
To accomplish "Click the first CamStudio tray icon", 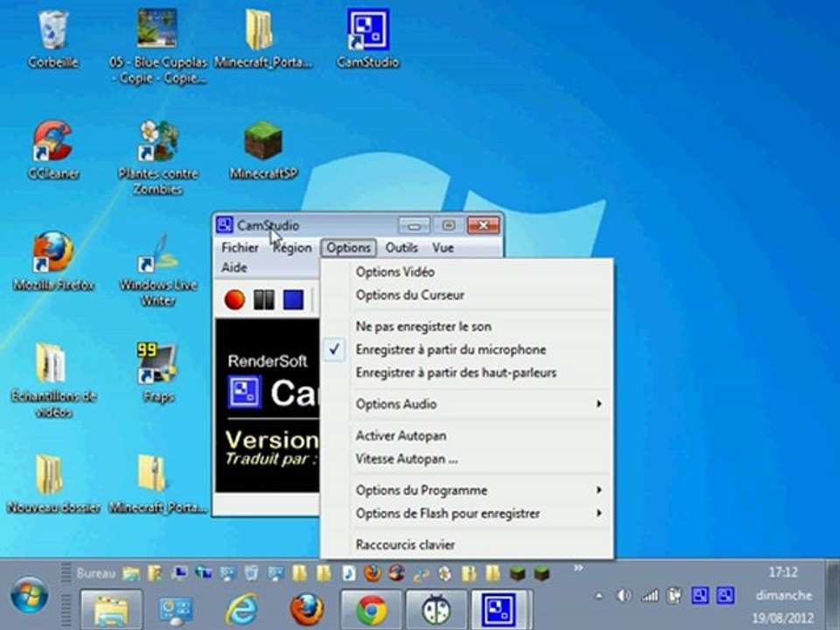I will click(x=700, y=595).
